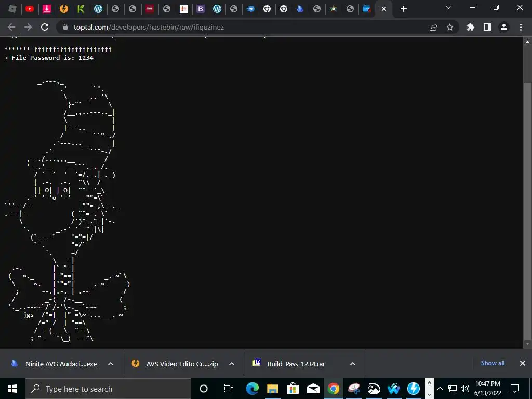532x399 pixels.
Task: Open the Chrome profile menu
Action: [504, 27]
